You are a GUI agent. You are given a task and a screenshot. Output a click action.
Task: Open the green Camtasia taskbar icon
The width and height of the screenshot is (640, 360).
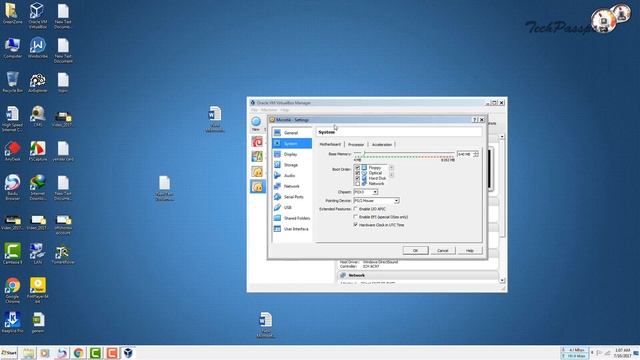[95, 353]
